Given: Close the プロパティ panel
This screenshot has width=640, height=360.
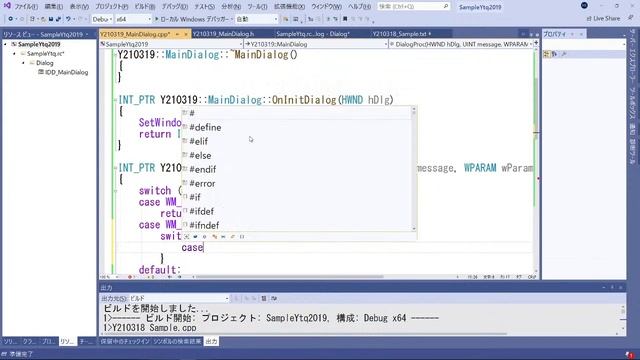Looking at the screenshot, I should [582, 34].
